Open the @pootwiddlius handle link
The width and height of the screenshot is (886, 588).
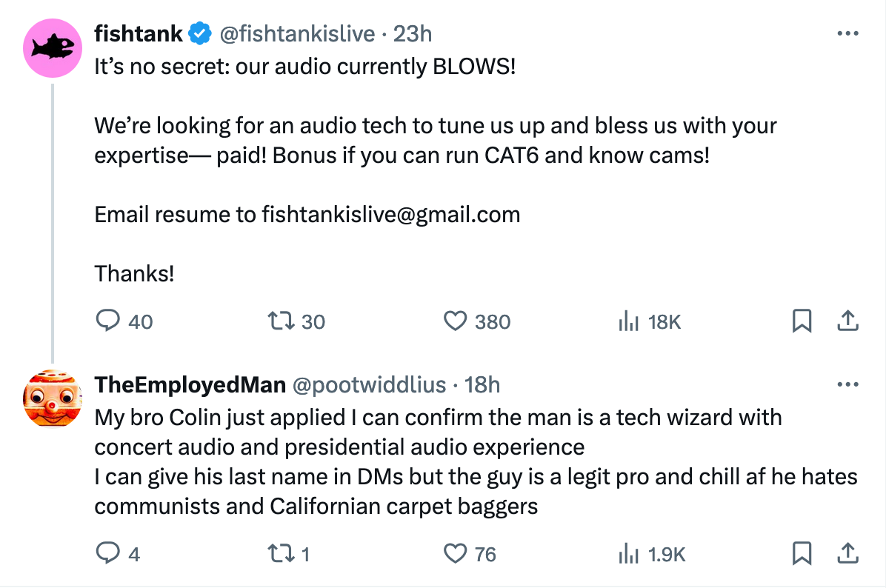[x=370, y=385]
